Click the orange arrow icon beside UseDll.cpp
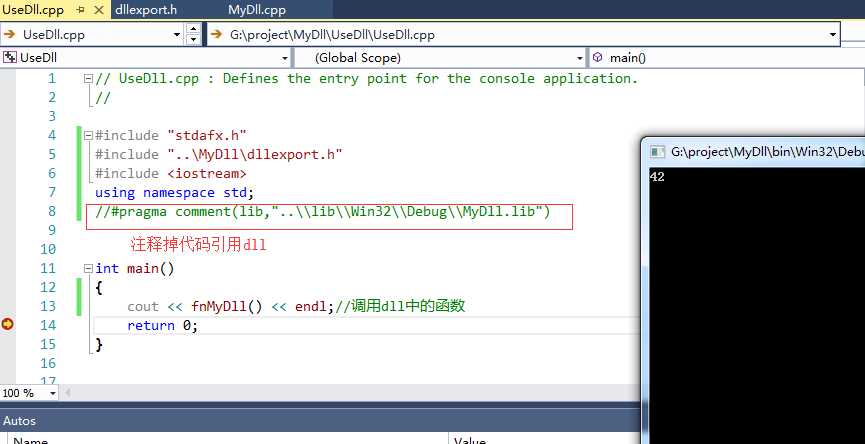The width and height of the screenshot is (865, 444). [x=9, y=35]
